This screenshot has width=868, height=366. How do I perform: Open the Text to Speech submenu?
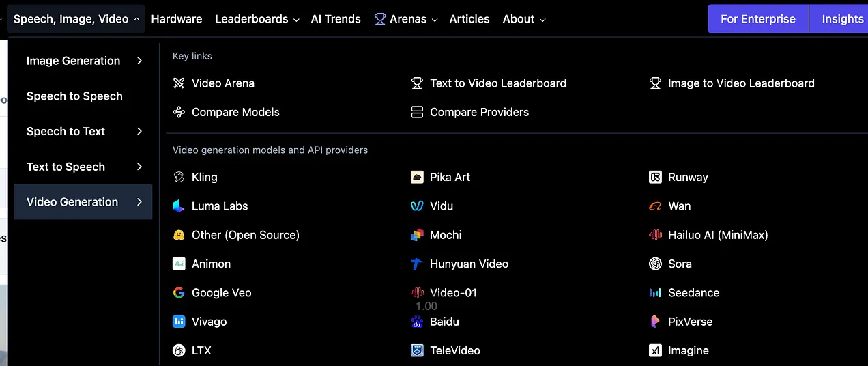83,167
